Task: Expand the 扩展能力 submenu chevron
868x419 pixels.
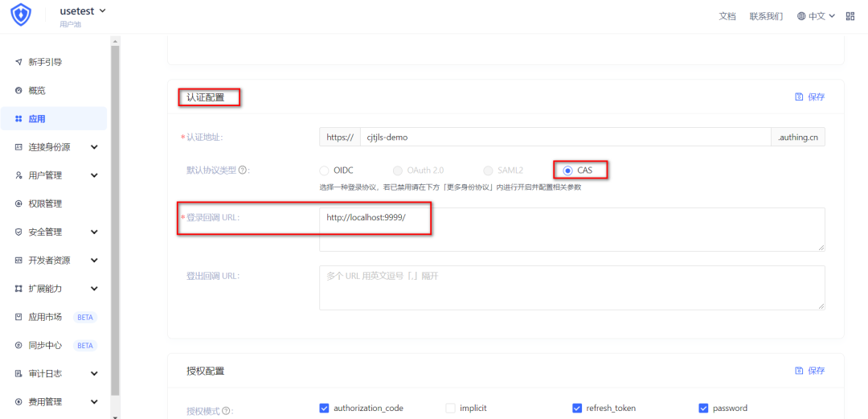Action: tap(94, 288)
